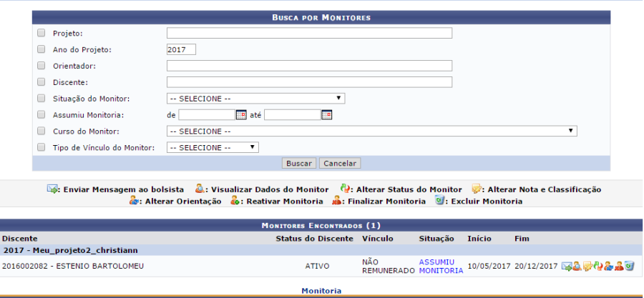Follow the Monitoria link at the bottom

pyautogui.click(x=321, y=291)
